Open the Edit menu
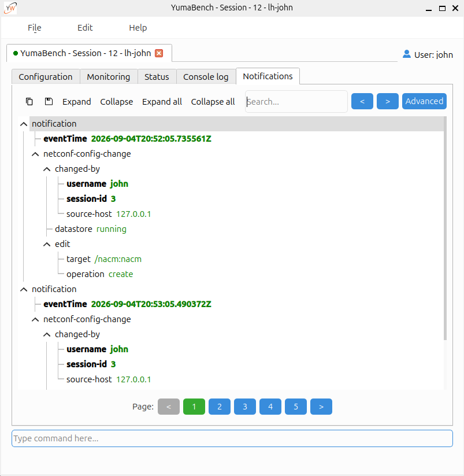Viewport: 464px width, 476px height. (x=85, y=28)
